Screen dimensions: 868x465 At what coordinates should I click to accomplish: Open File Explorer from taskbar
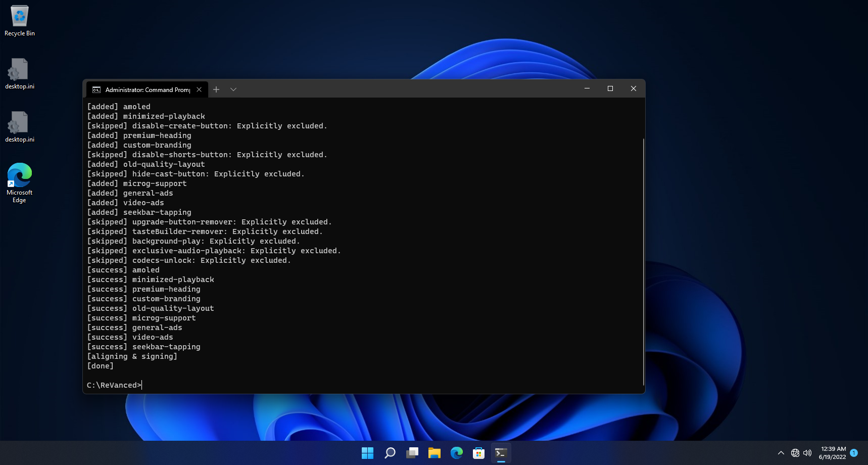tap(435, 453)
